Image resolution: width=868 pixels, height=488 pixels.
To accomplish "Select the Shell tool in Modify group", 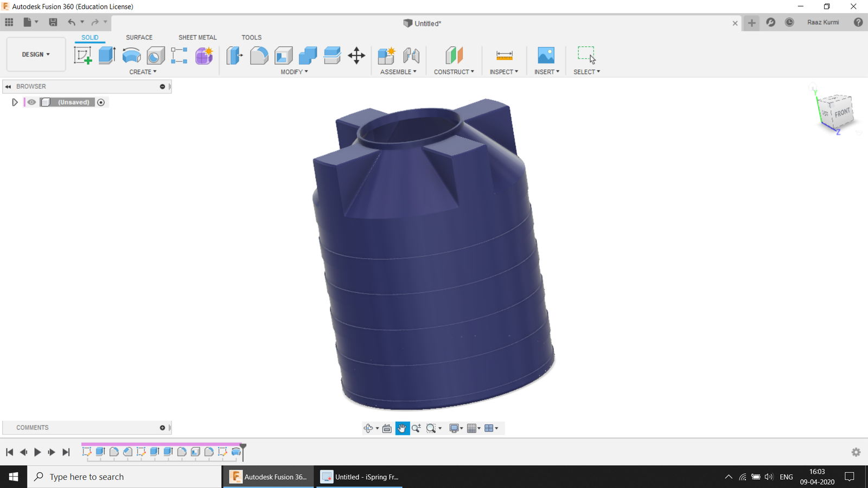I will pos(283,55).
